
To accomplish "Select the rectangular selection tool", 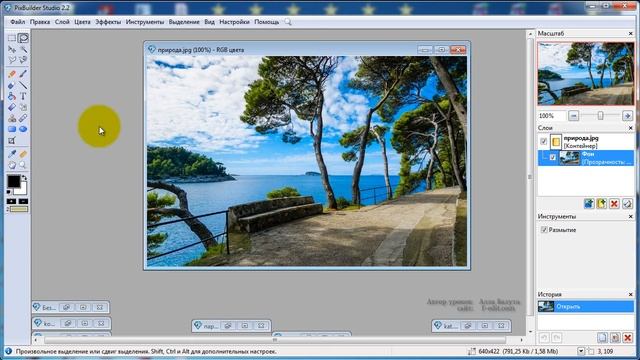I will [x=12, y=38].
